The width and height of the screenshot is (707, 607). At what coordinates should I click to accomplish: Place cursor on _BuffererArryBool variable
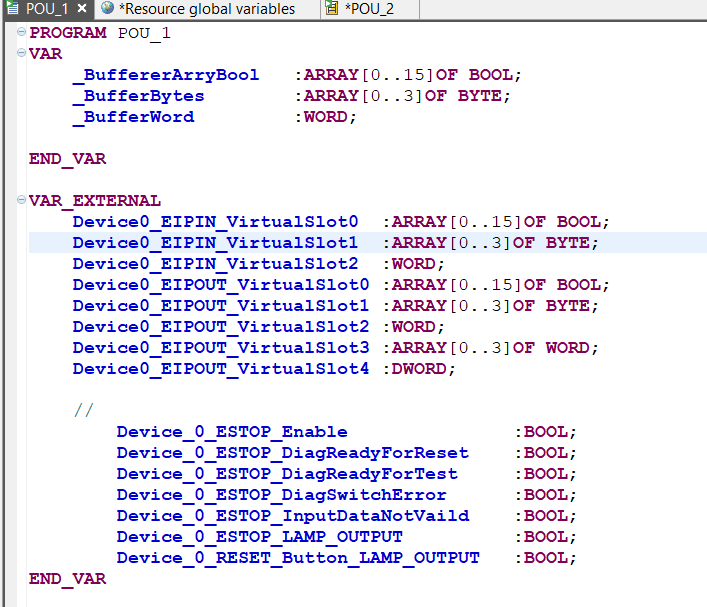click(166, 75)
